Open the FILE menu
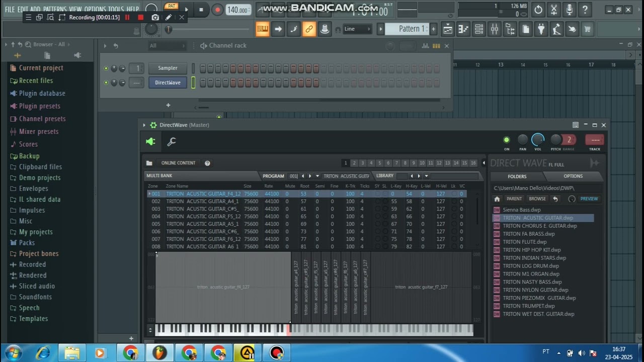644x362 pixels. [x=10, y=9]
